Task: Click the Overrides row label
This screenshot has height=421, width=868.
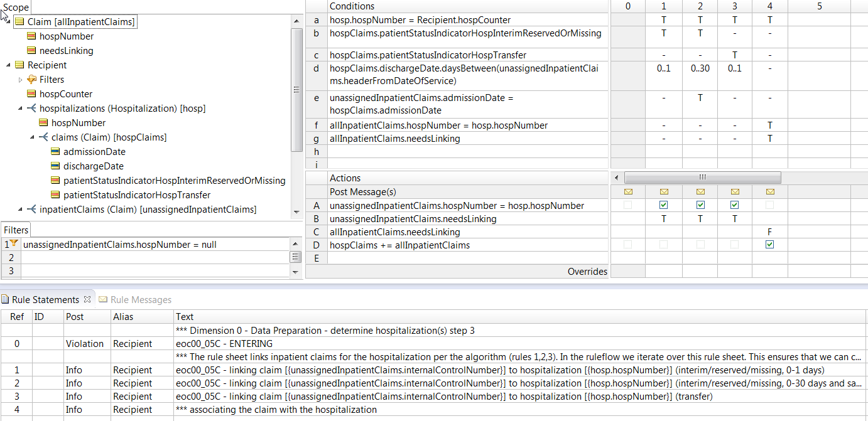Action: pos(587,272)
